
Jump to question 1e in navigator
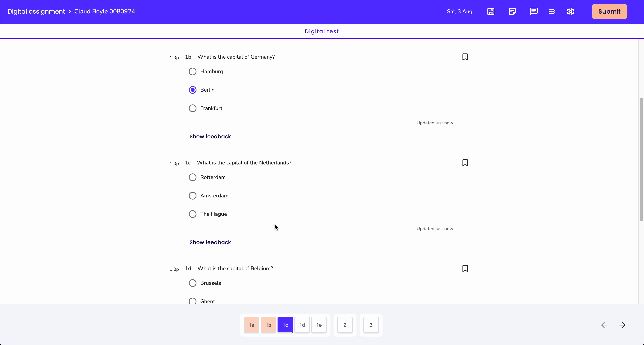319,325
